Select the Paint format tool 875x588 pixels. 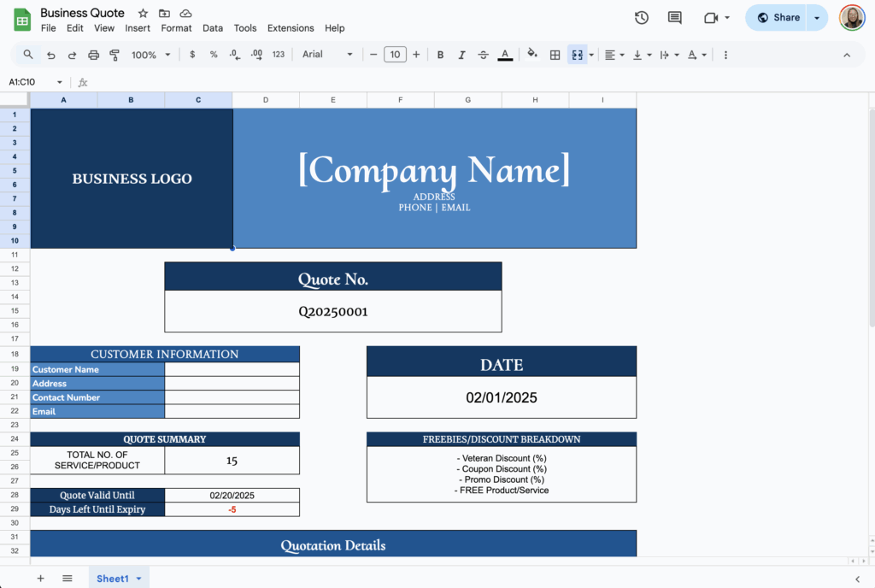tap(115, 54)
